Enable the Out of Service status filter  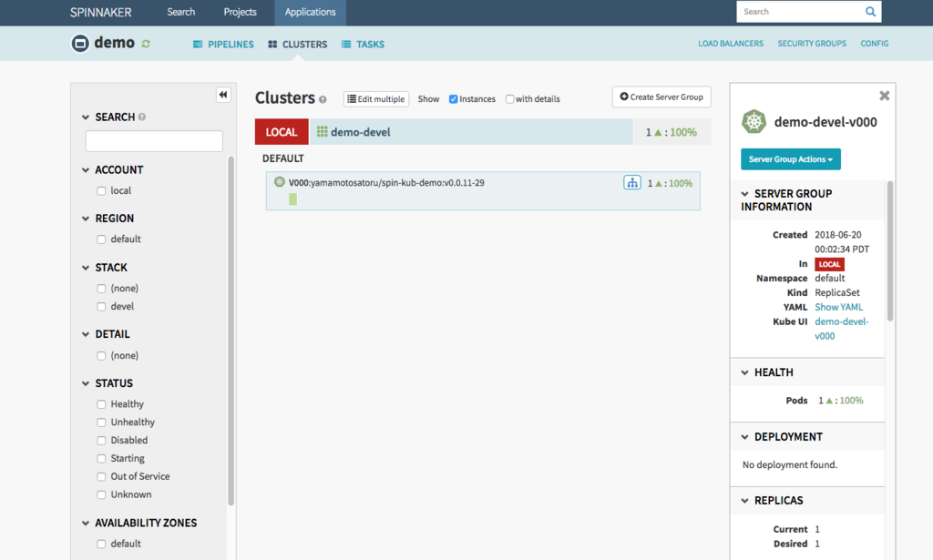[x=101, y=477]
